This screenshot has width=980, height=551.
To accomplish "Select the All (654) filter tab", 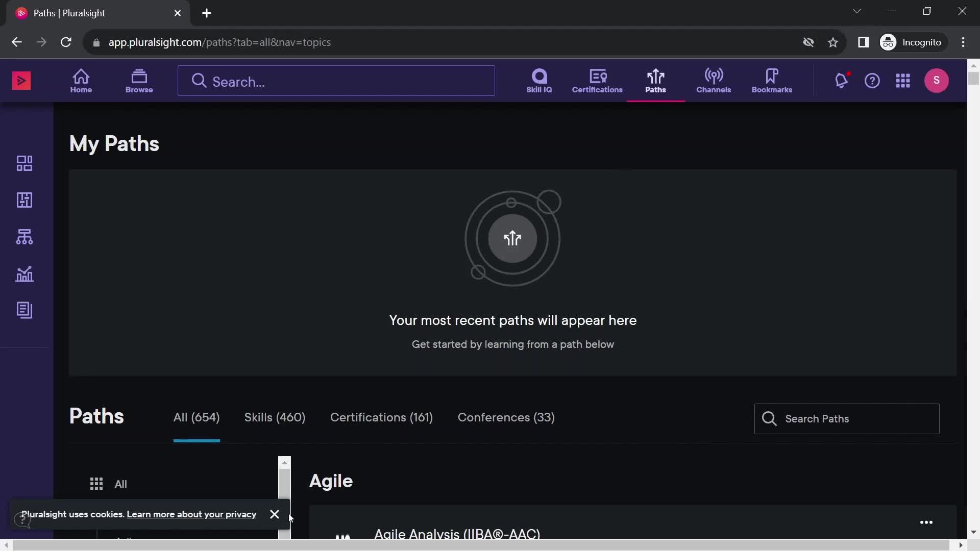I will 196,417.
